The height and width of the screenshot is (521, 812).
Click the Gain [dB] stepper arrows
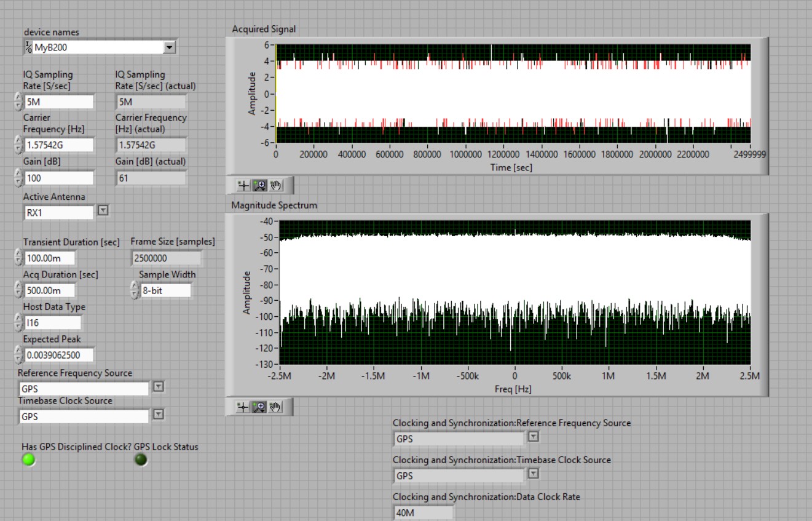[x=18, y=178]
